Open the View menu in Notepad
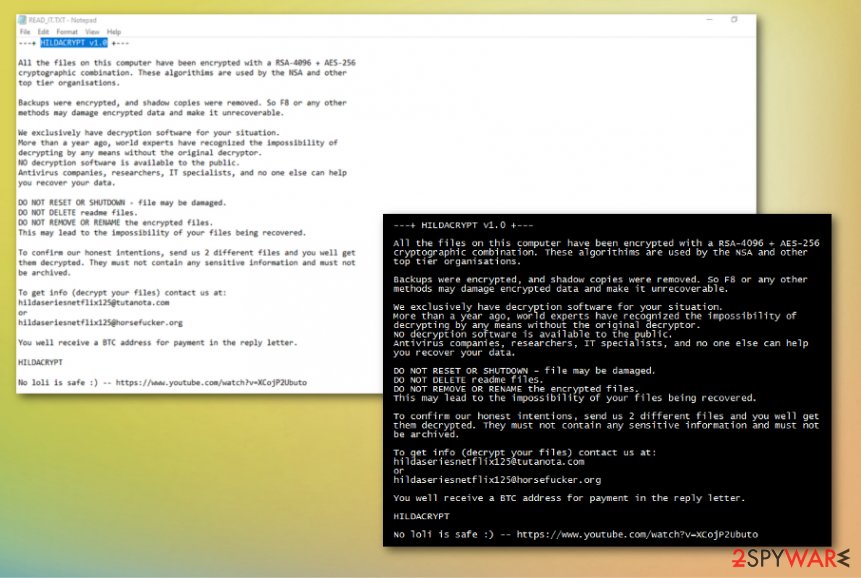The height and width of the screenshot is (578, 861). [92, 32]
